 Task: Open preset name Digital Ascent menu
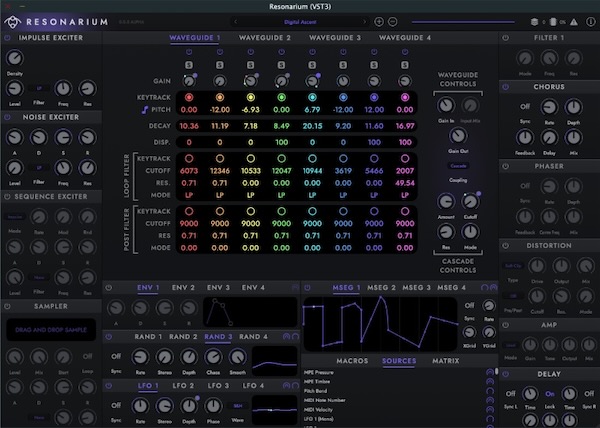[300, 22]
